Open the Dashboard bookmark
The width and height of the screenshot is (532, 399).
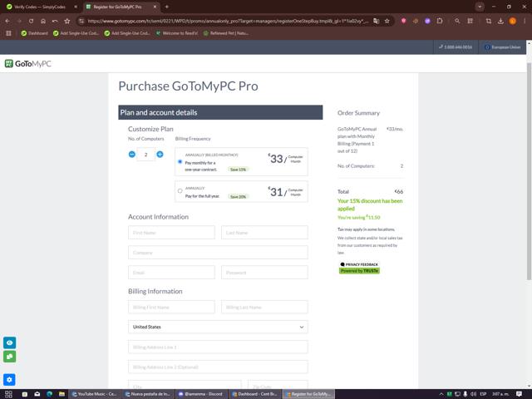coord(34,33)
